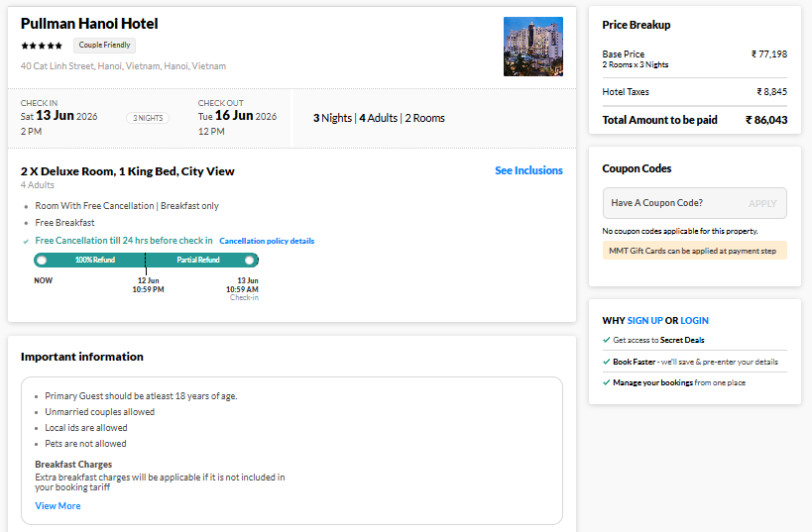Click the Pullman Hanoi Hotel title

[89, 24]
